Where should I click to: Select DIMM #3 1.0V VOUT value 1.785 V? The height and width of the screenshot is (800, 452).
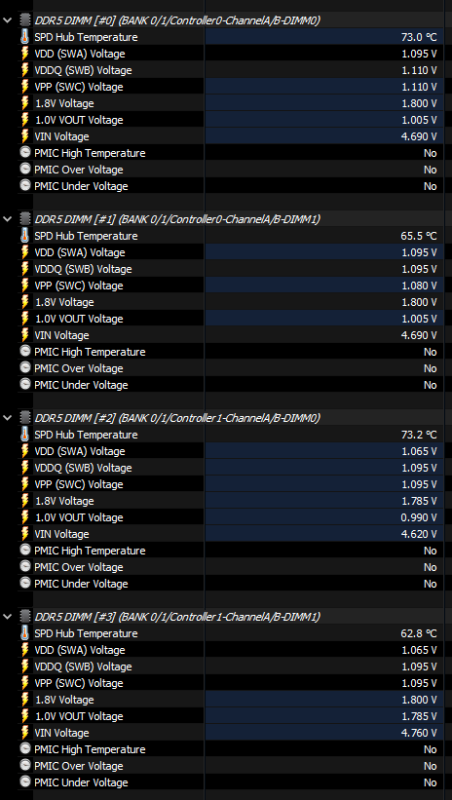pyautogui.click(x=419, y=716)
